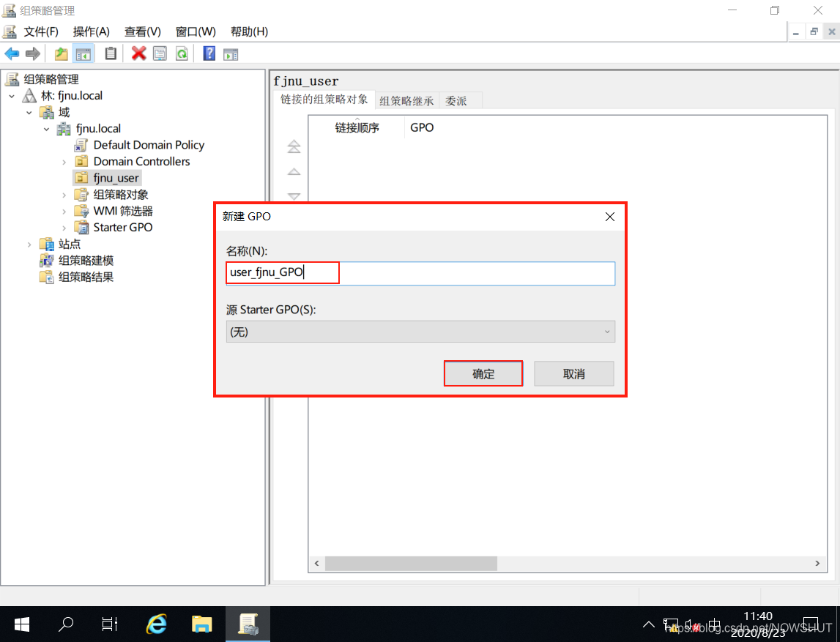The height and width of the screenshot is (642, 840).
Task: Click the scroll left arrow in the GPO list
Action: pyautogui.click(x=317, y=563)
